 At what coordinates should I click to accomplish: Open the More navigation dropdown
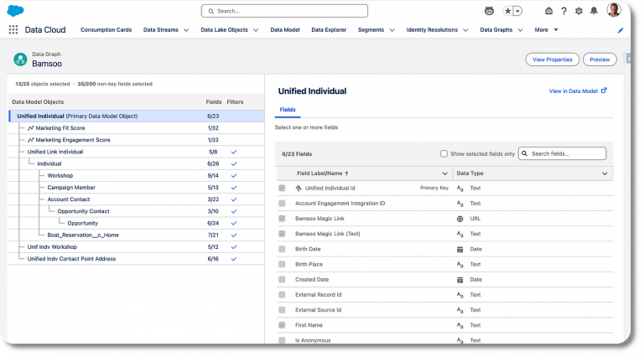(546, 30)
